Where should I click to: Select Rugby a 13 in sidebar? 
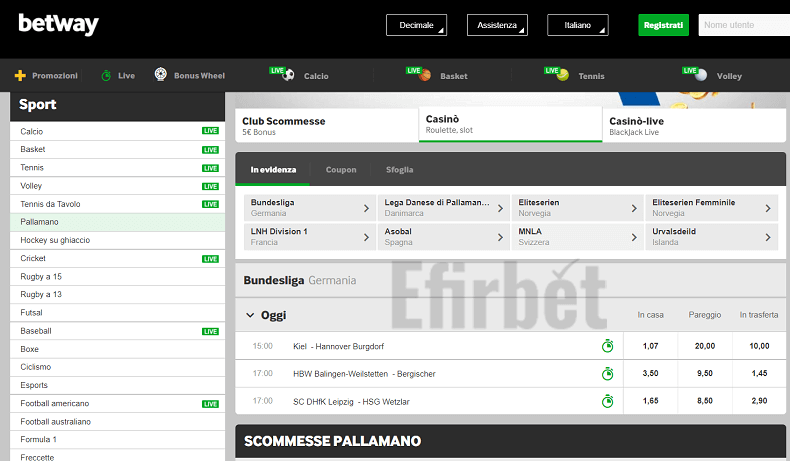(117, 295)
